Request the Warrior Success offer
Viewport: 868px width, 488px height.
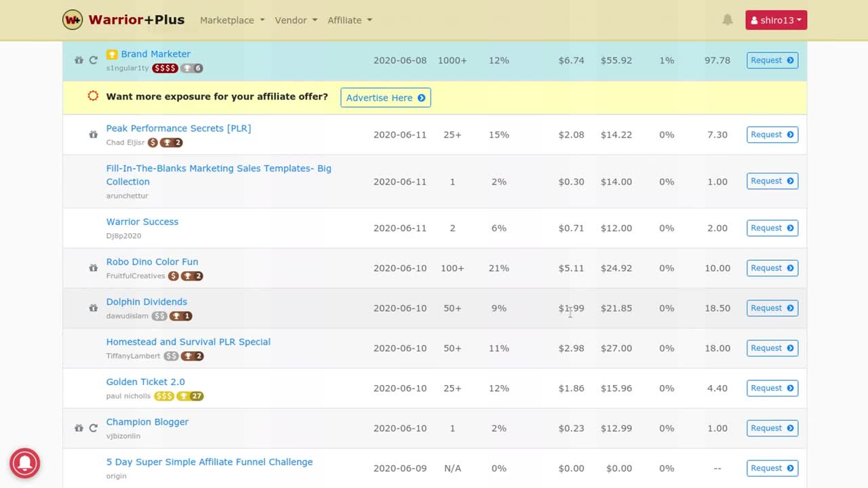click(772, 228)
